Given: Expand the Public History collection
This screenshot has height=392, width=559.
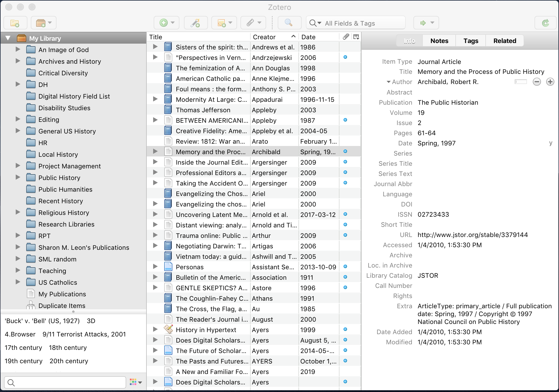Looking at the screenshot, I should click(18, 177).
